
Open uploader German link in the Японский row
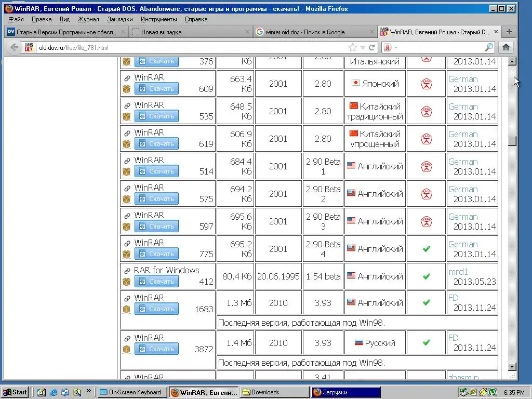click(x=463, y=79)
